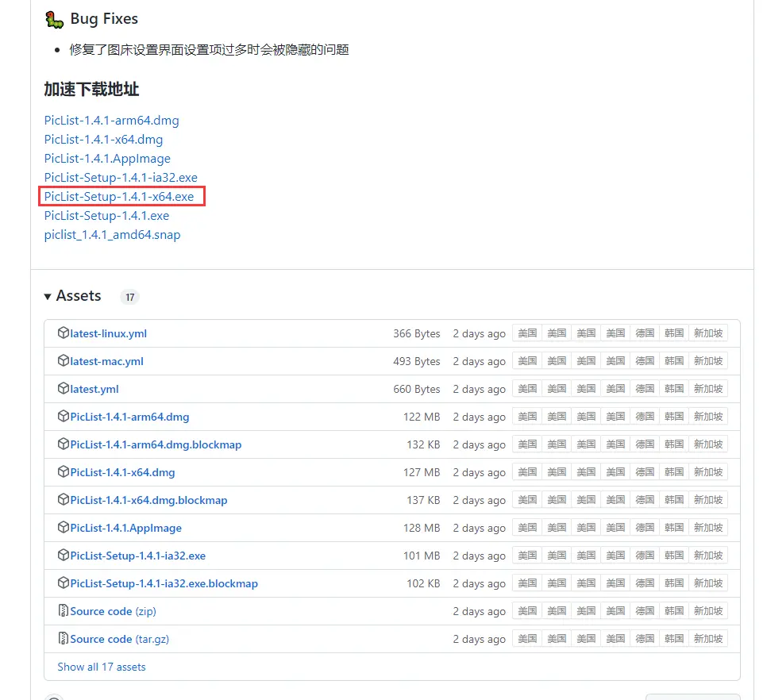The image size is (767, 700).
Task: Open the PicList-1.4.1-x64.dmg.blockmap asset link
Action: click(x=148, y=500)
